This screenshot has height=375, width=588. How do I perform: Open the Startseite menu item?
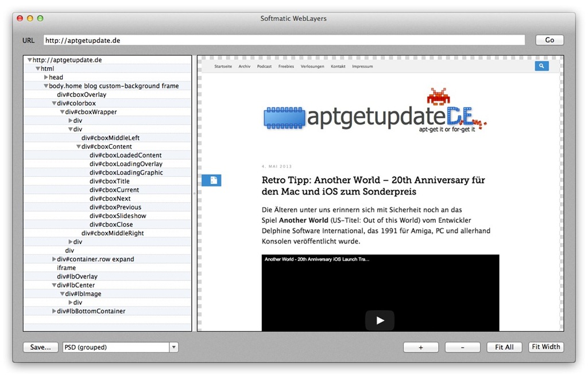(223, 67)
